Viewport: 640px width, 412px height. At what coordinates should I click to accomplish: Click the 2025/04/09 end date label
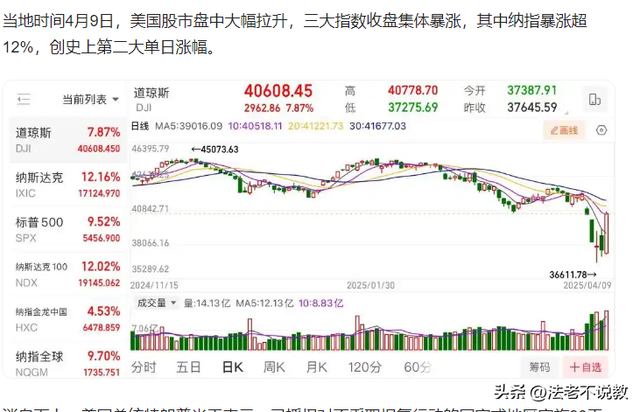coord(587,285)
